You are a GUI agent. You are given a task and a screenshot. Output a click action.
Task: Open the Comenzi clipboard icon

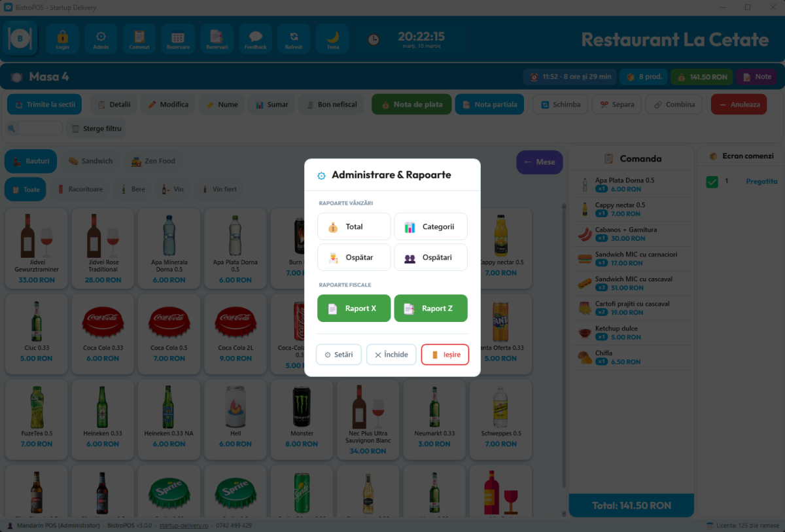pos(140,38)
